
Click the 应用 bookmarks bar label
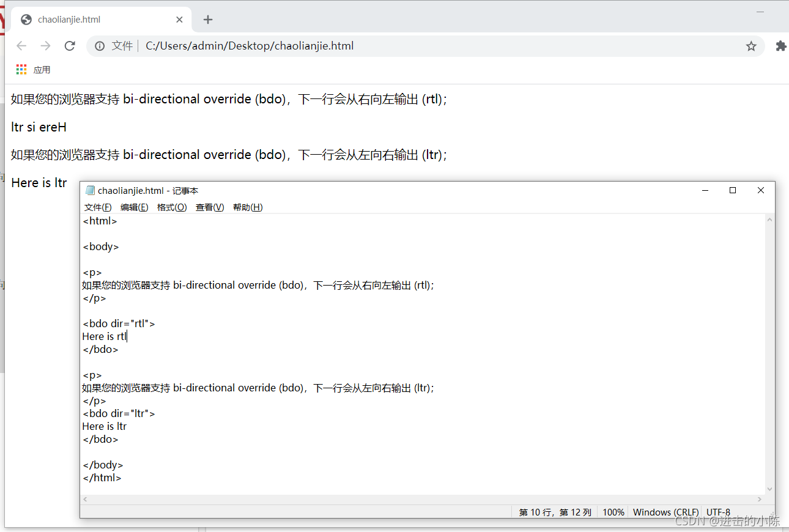[42, 70]
